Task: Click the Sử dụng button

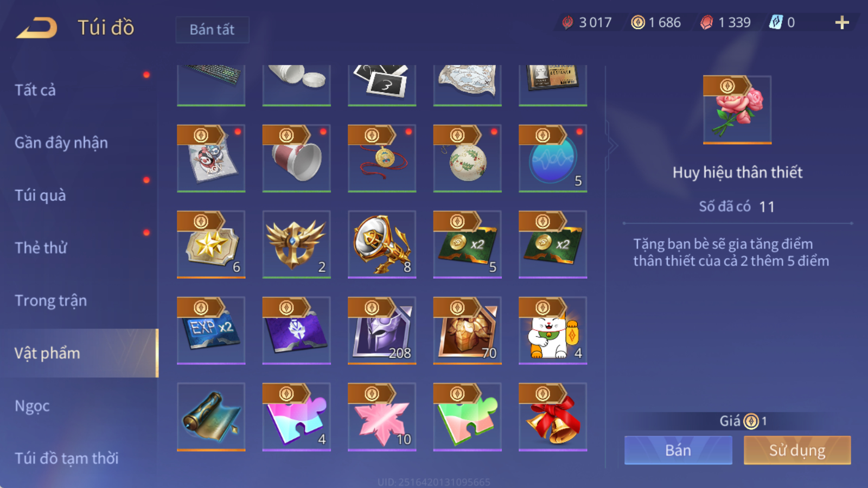Action: click(797, 450)
